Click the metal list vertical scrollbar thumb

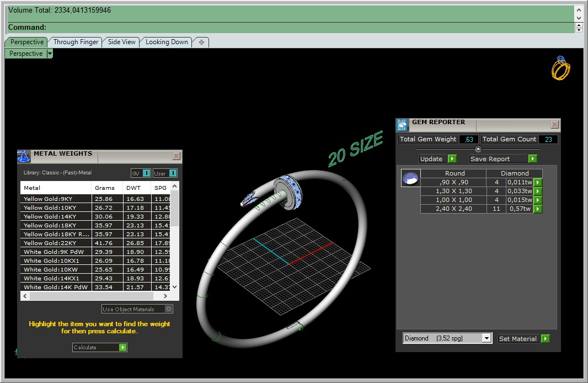(174, 209)
